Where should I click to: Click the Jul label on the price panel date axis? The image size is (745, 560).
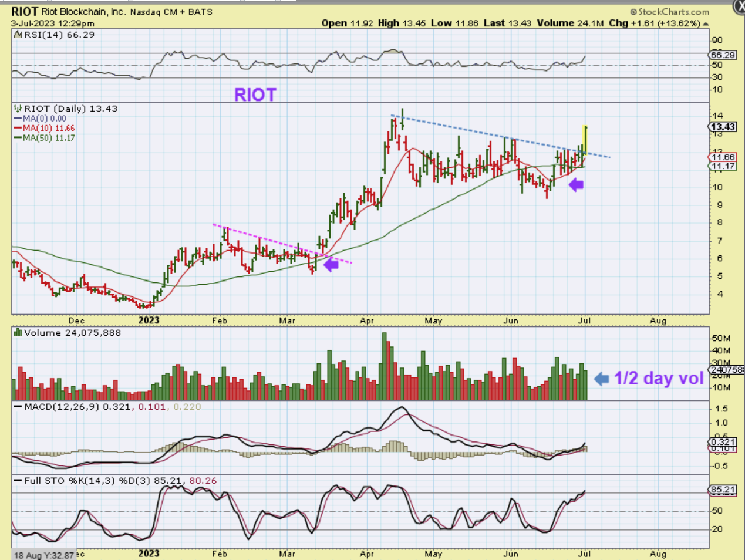click(585, 321)
